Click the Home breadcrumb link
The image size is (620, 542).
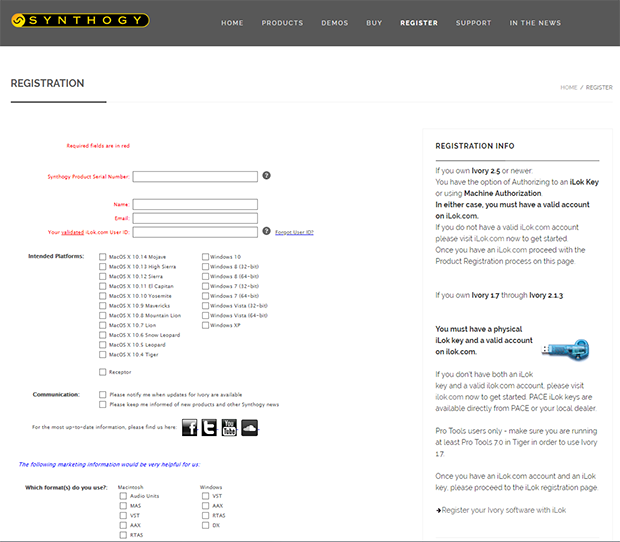pyautogui.click(x=568, y=88)
